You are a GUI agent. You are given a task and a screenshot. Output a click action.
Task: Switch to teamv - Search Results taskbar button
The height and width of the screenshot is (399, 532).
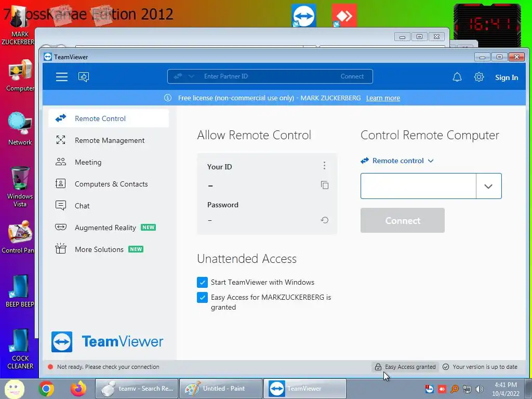pyautogui.click(x=137, y=389)
